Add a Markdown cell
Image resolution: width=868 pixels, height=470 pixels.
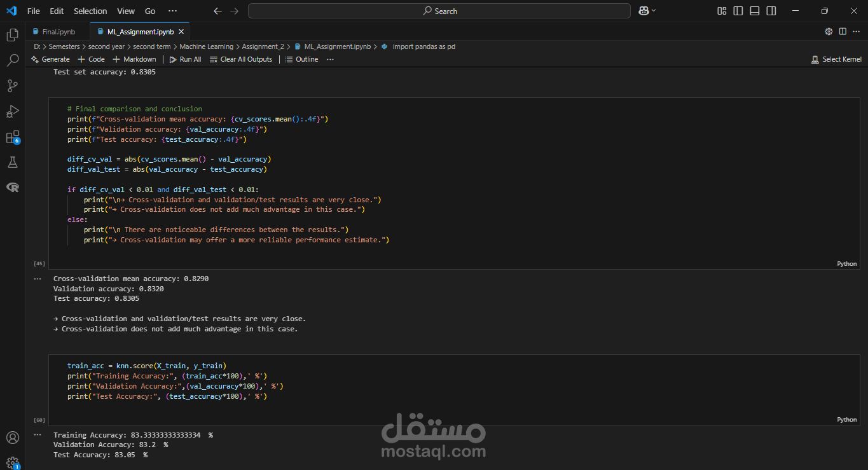click(x=134, y=59)
